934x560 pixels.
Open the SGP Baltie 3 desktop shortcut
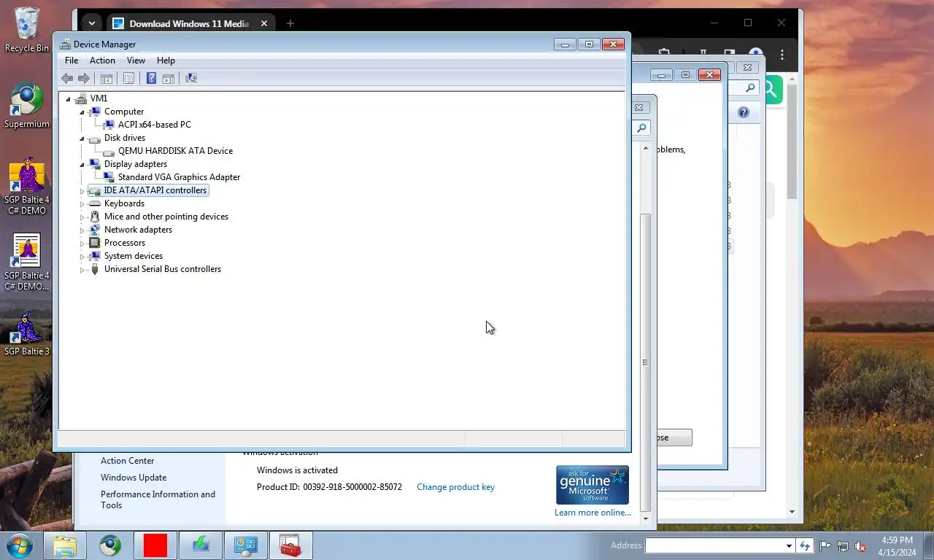click(x=27, y=334)
